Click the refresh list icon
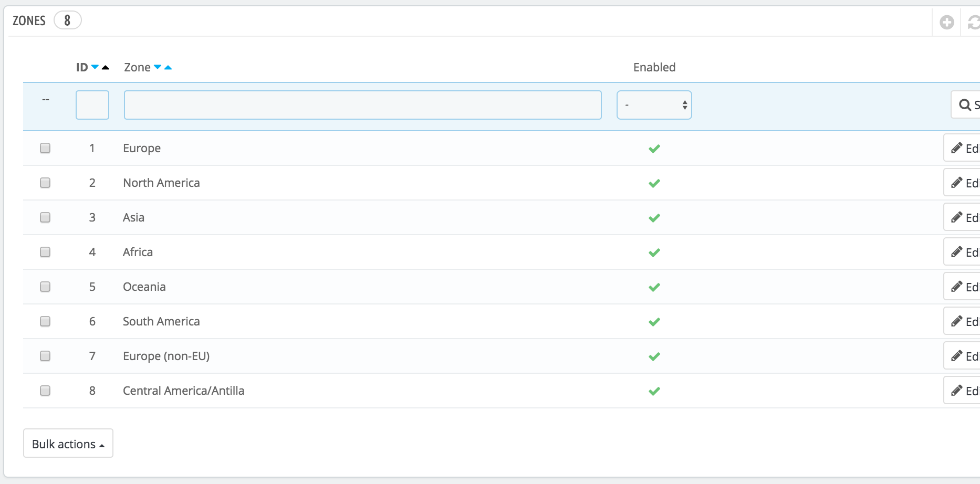This screenshot has width=980, height=484. (x=973, y=23)
